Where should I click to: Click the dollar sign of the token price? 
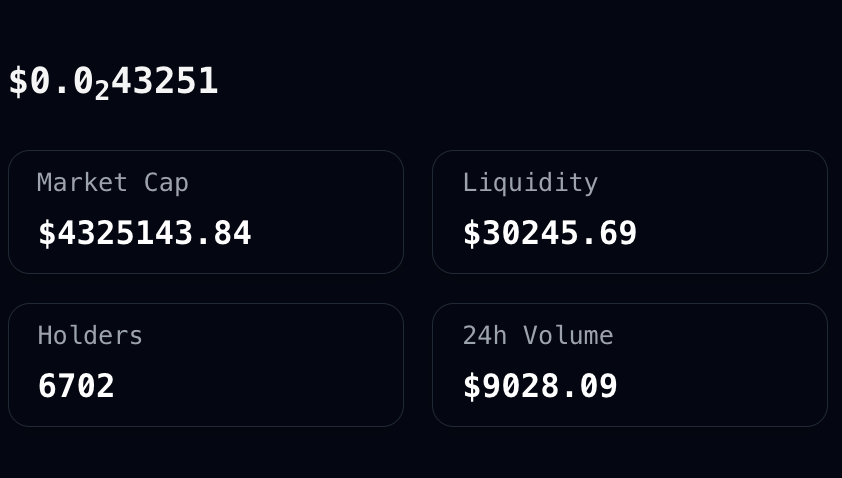(x=18, y=81)
